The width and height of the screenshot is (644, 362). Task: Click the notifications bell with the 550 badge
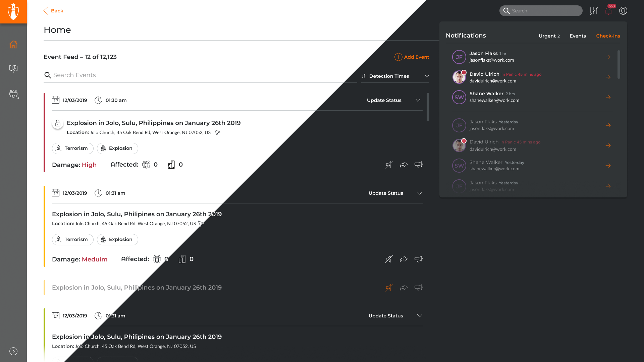pyautogui.click(x=608, y=11)
